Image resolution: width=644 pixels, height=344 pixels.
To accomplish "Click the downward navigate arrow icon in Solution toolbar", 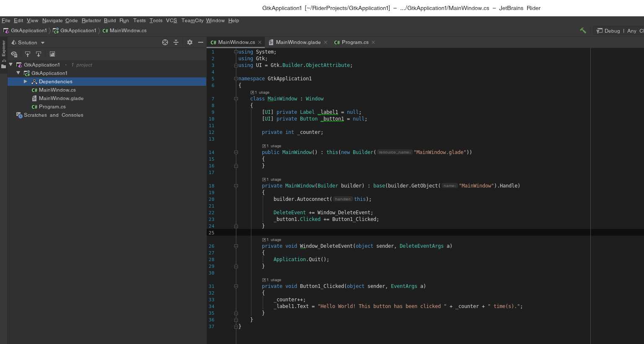I will click(39, 54).
